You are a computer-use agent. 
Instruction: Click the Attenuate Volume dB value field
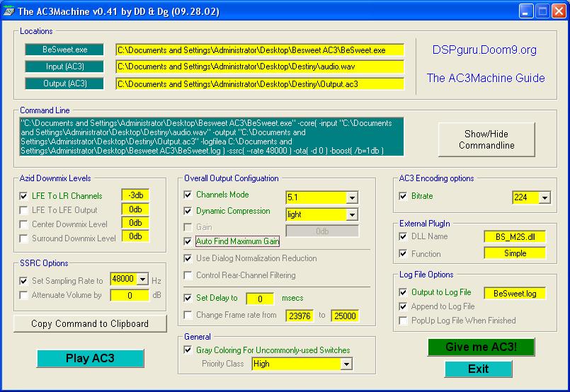point(130,295)
